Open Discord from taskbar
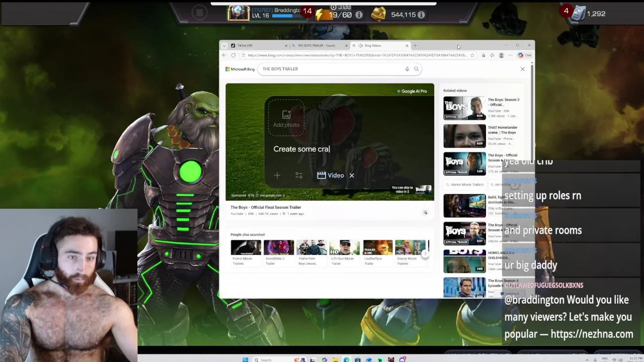Image resolution: width=644 pixels, height=362 pixels. tap(403, 359)
